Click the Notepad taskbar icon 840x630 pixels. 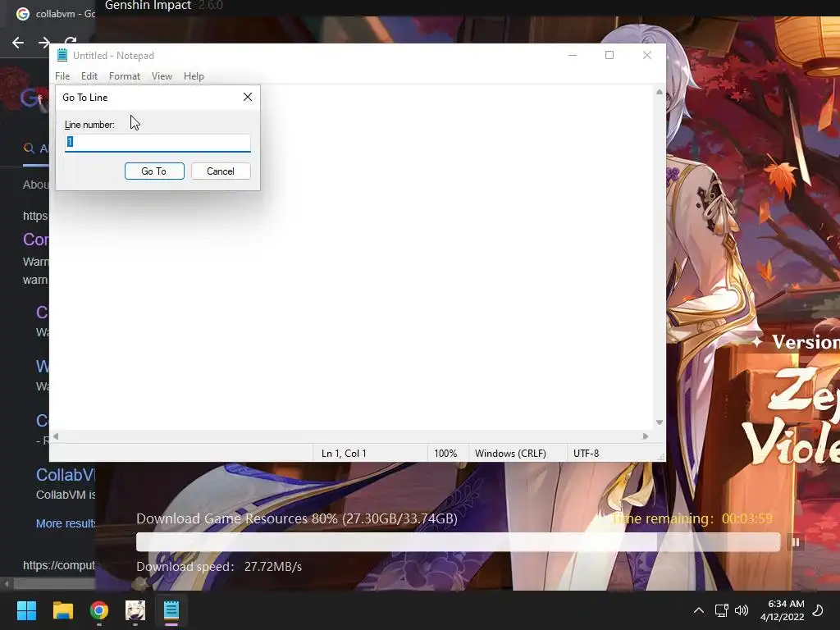[171, 610]
